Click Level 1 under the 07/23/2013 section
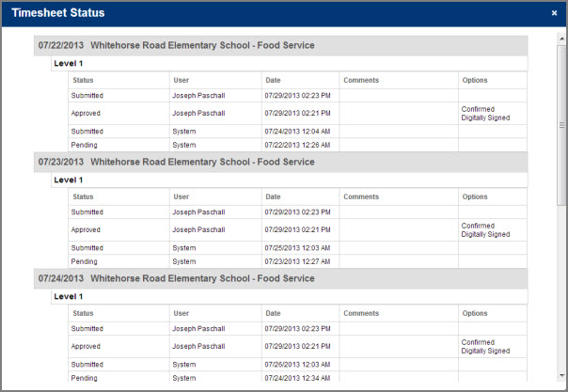This screenshot has width=568, height=392. pos(69,179)
